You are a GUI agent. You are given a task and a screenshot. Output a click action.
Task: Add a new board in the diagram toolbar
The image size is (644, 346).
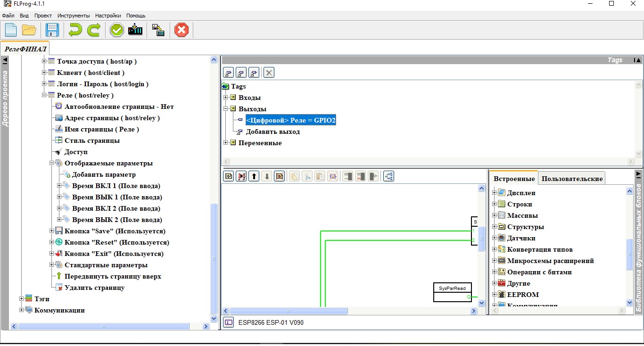click(229, 176)
